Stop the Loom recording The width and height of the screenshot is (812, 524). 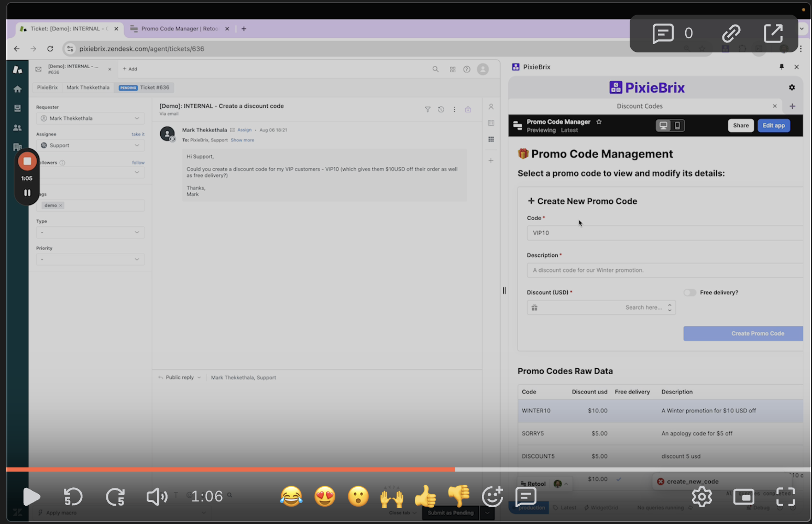pos(27,161)
